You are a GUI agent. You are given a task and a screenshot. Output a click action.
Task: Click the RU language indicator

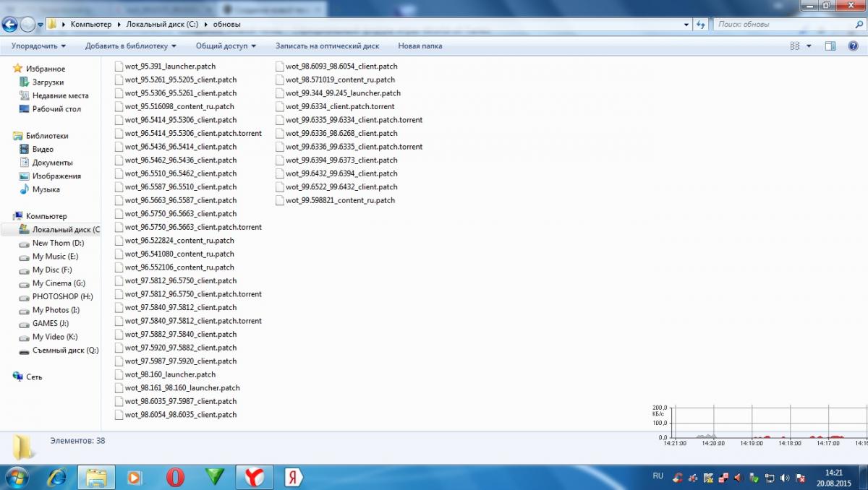[658, 476]
